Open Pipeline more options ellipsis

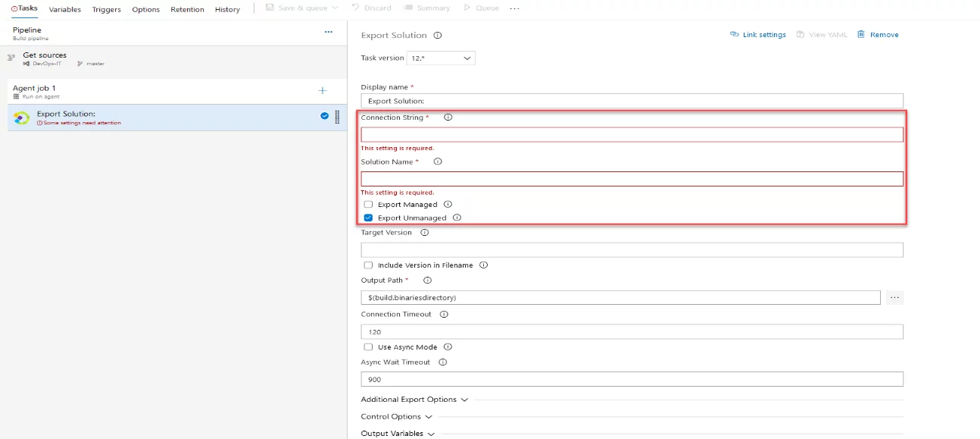(329, 32)
